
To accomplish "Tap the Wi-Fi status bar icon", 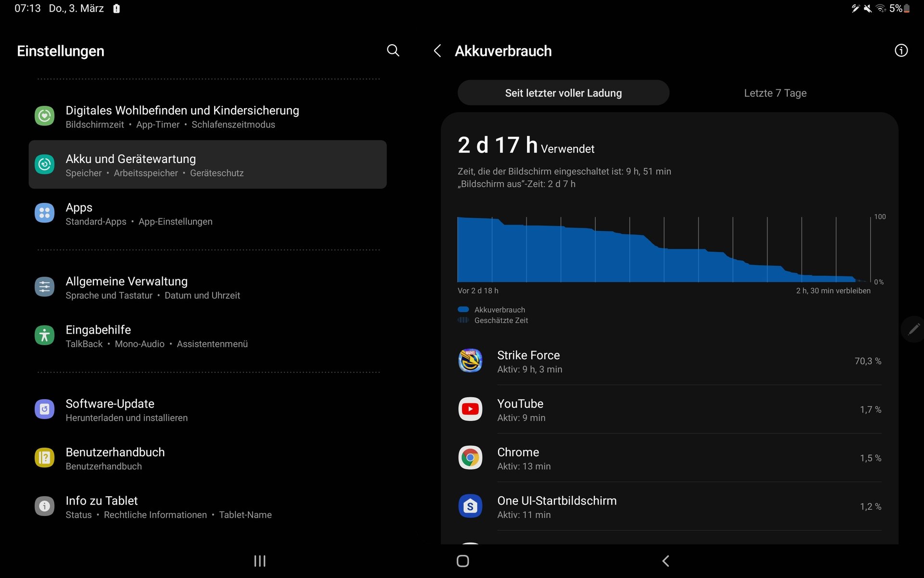I will [x=881, y=8].
